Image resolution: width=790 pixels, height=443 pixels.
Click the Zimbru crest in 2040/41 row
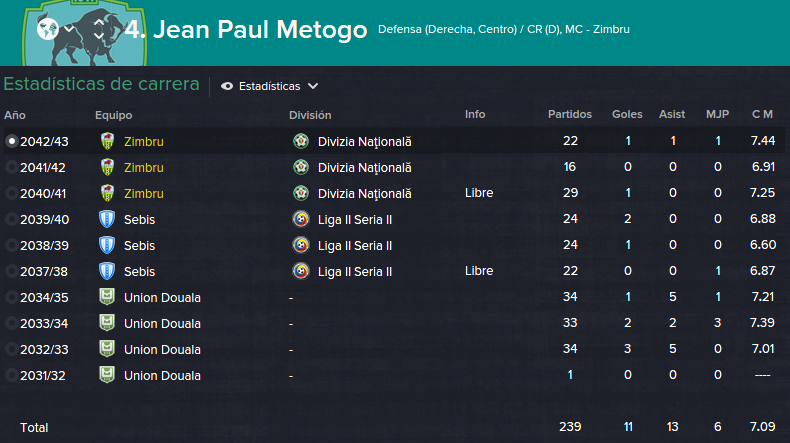(107, 193)
